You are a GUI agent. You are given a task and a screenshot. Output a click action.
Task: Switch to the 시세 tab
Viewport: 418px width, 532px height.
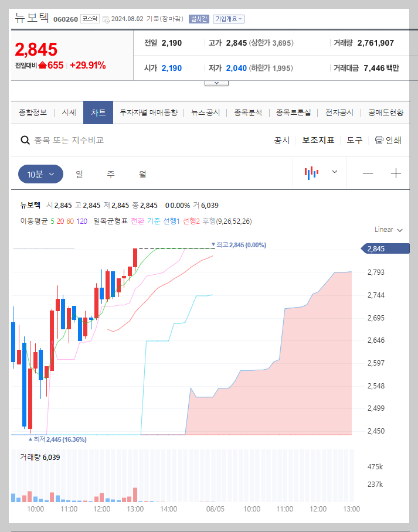(x=69, y=112)
